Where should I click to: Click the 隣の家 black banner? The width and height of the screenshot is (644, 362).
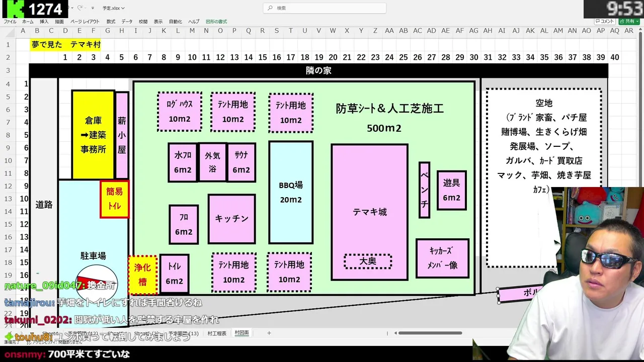coord(318,71)
